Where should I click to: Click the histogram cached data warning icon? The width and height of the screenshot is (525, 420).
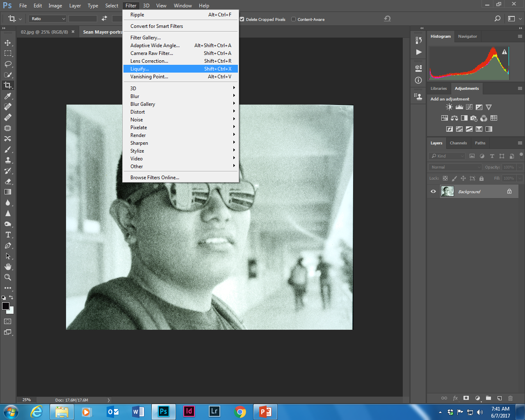point(504,52)
